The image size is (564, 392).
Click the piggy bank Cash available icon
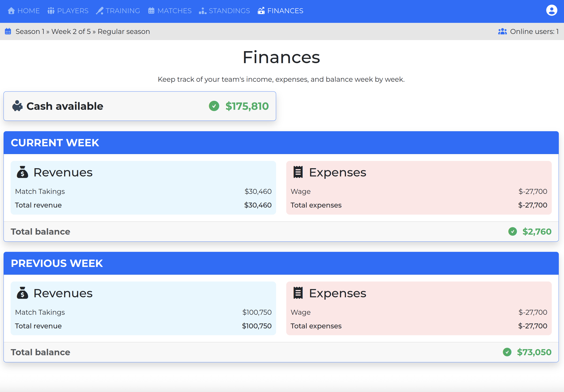tap(17, 106)
